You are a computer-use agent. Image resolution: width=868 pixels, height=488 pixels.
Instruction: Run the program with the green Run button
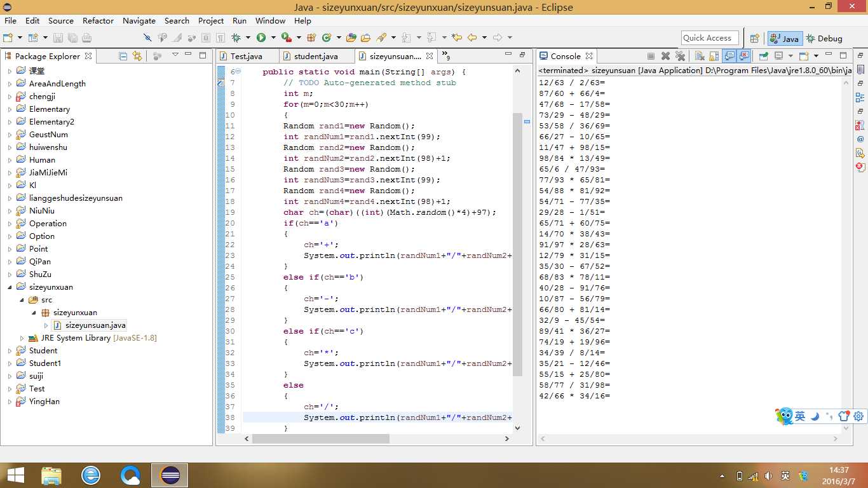click(x=261, y=37)
